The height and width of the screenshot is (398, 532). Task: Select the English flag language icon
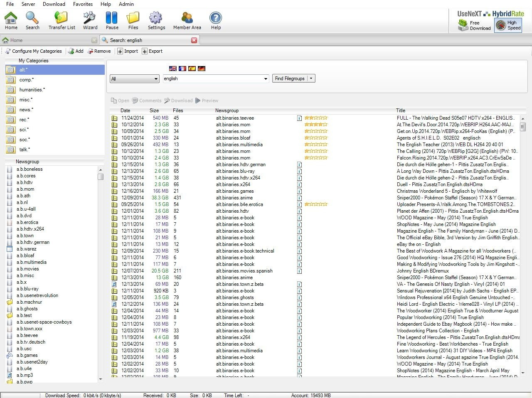click(173, 69)
